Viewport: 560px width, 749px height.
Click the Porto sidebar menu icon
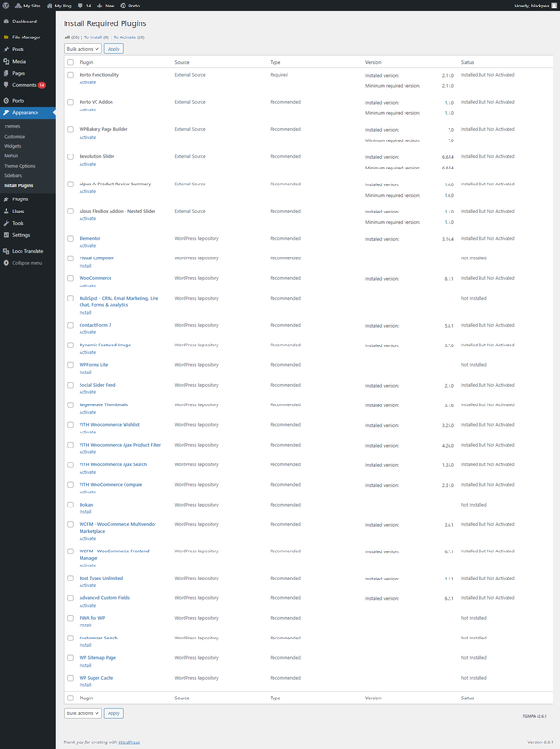[x=7, y=101]
